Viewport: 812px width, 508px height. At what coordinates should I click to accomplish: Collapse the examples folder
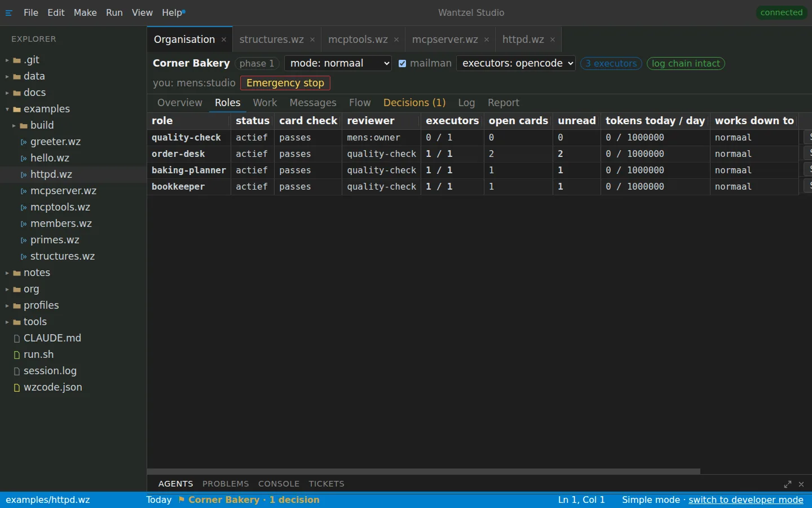[7, 110]
